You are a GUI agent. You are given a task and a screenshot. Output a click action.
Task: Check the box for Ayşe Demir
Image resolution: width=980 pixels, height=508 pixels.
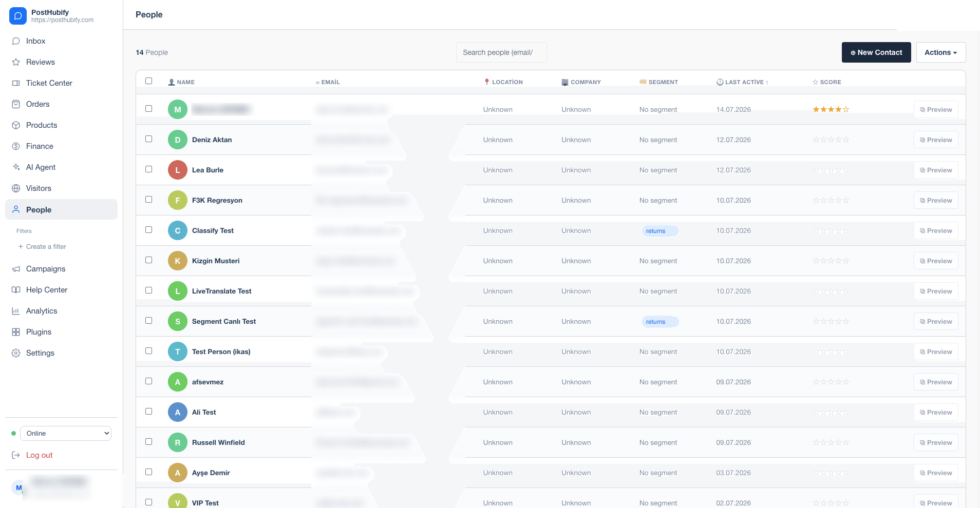(x=149, y=472)
